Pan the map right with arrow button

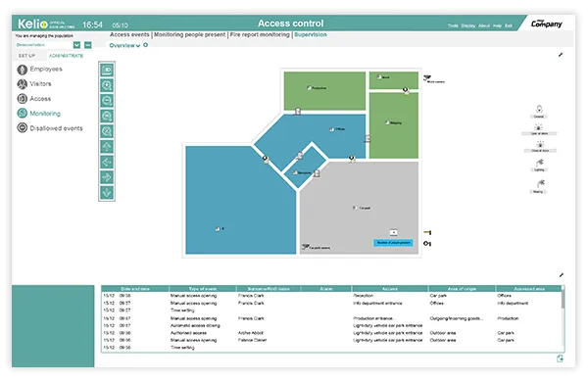coord(107,177)
